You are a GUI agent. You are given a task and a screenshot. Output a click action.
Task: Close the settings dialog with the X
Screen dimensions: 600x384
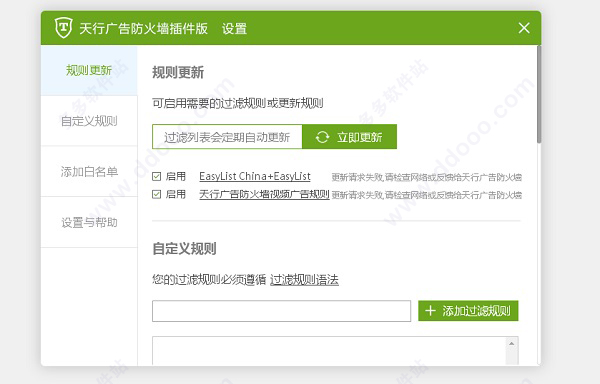point(524,28)
